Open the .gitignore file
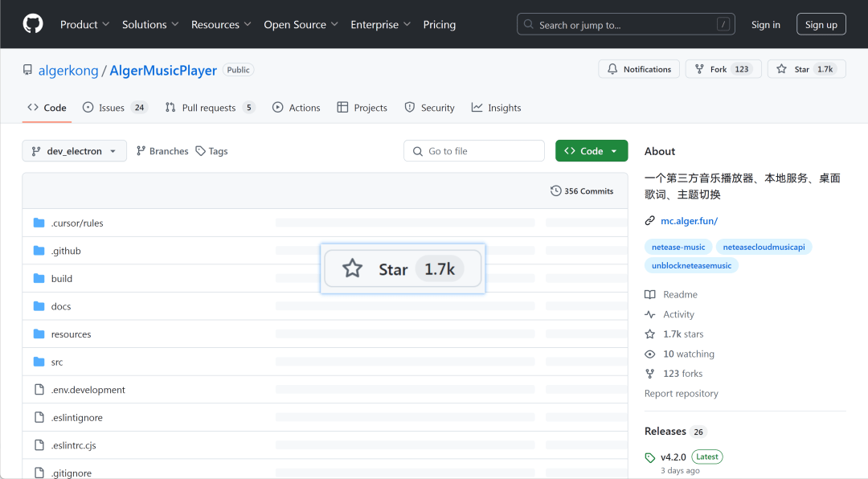 click(72, 473)
